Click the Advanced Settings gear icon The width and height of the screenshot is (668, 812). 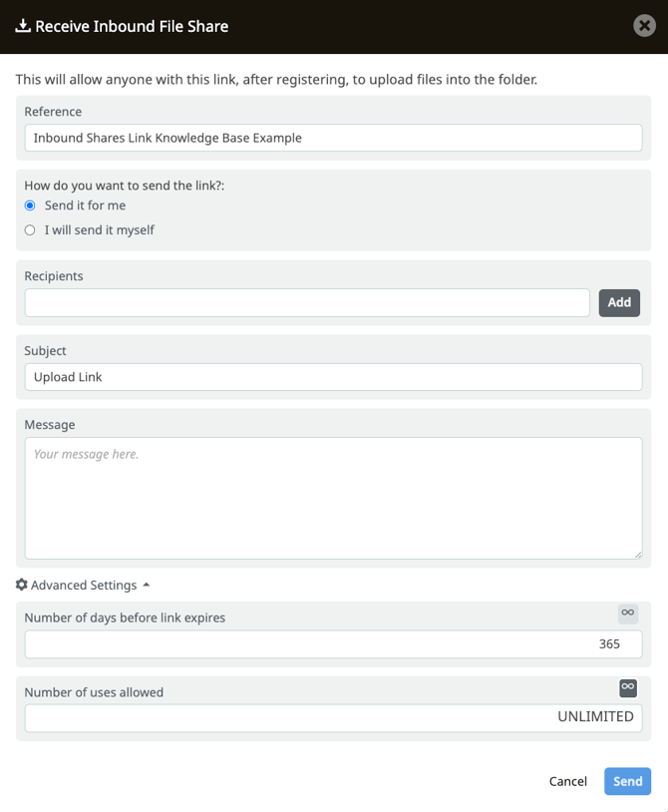[22, 585]
